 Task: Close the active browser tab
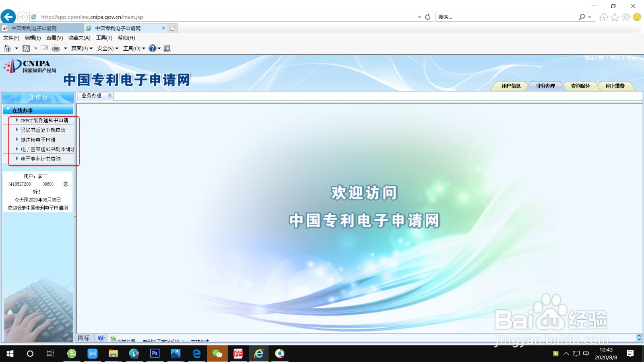(163, 28)
